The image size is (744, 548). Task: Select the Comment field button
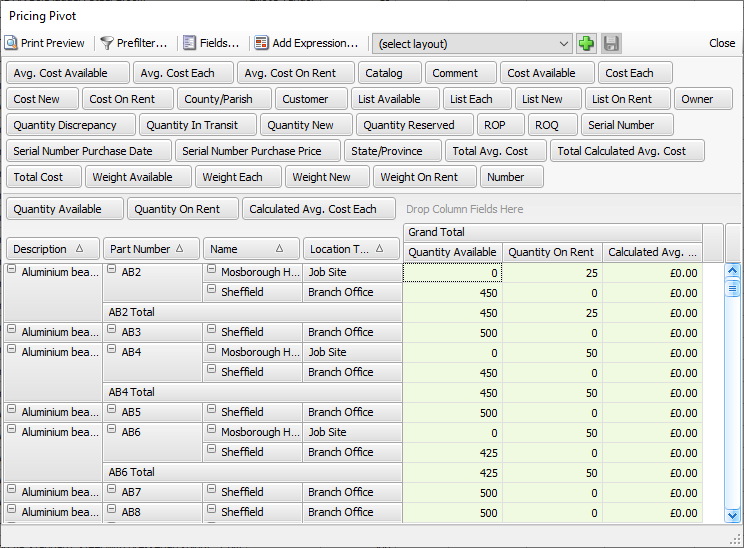pos(461,73)
